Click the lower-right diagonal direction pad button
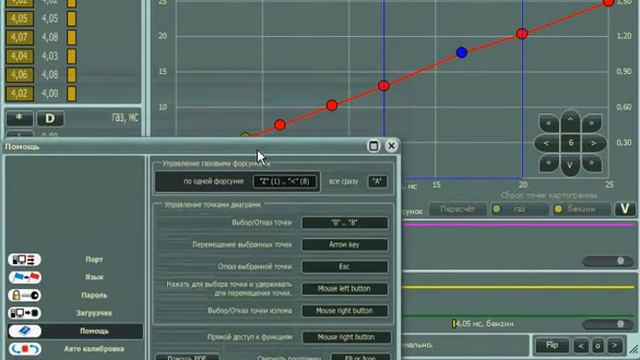The image size is (640, 360). [591, 163]
